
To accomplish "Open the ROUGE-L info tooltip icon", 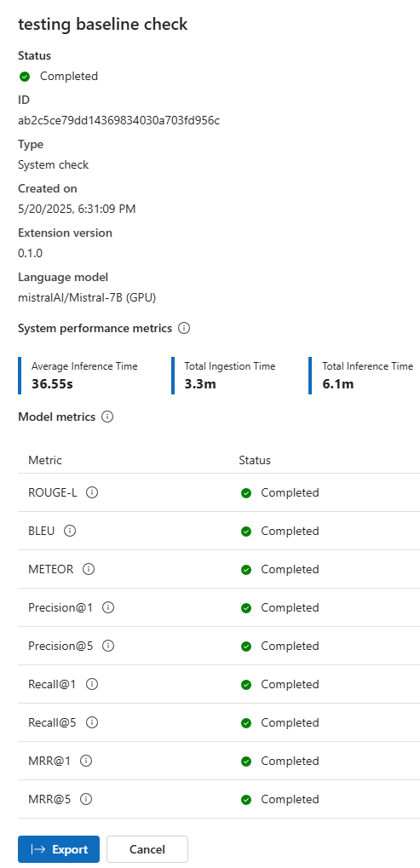I will click(92, 492).
